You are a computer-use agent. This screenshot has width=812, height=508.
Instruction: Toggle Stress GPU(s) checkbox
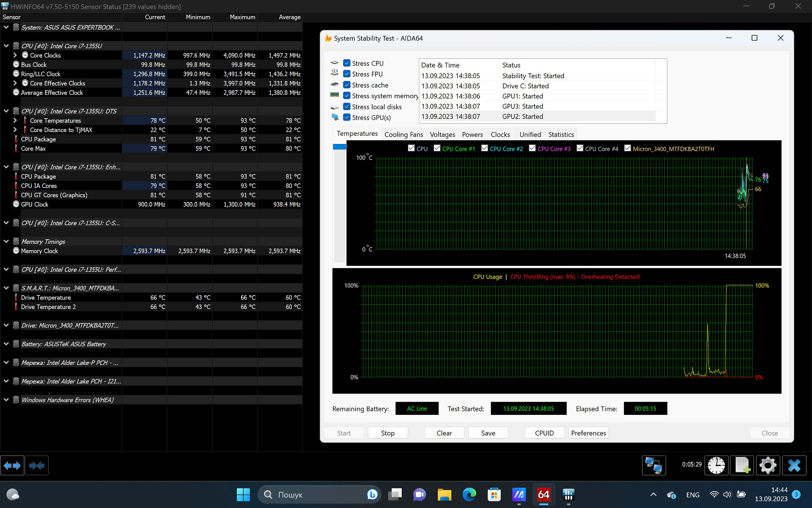point(347,117)
